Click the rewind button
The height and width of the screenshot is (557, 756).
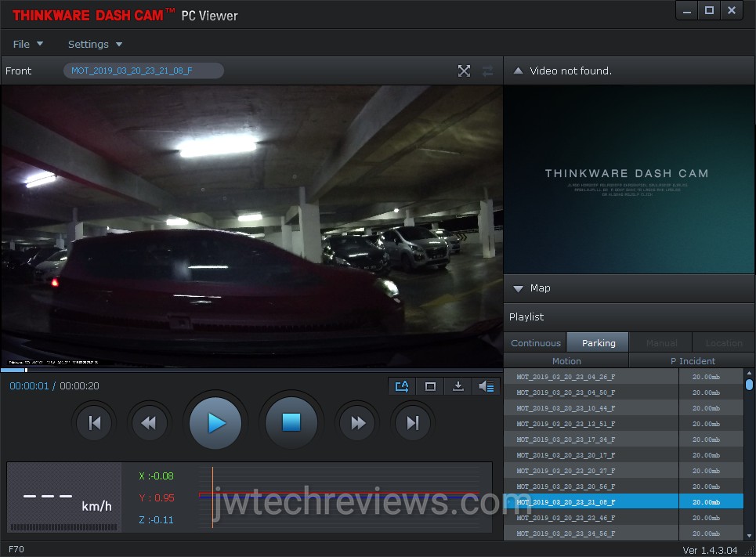(x=148, y=423)
